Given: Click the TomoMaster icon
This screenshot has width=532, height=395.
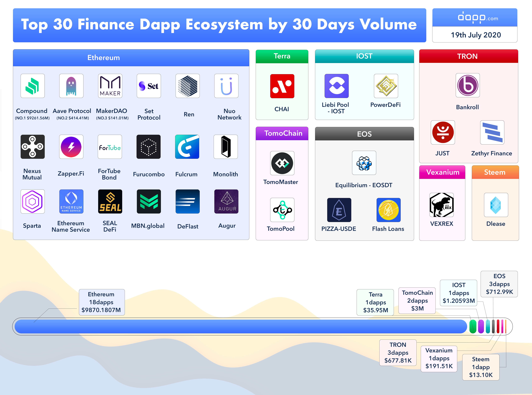Looking at the screenshot, I should [282, 163].
